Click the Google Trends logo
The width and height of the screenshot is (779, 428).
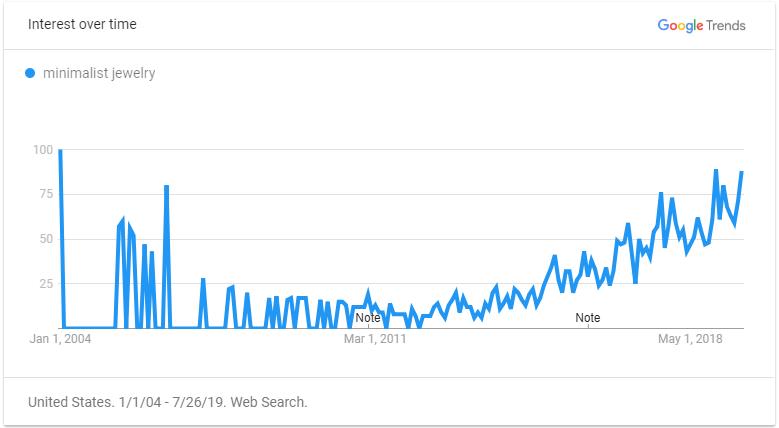click(x=701, y=25)
